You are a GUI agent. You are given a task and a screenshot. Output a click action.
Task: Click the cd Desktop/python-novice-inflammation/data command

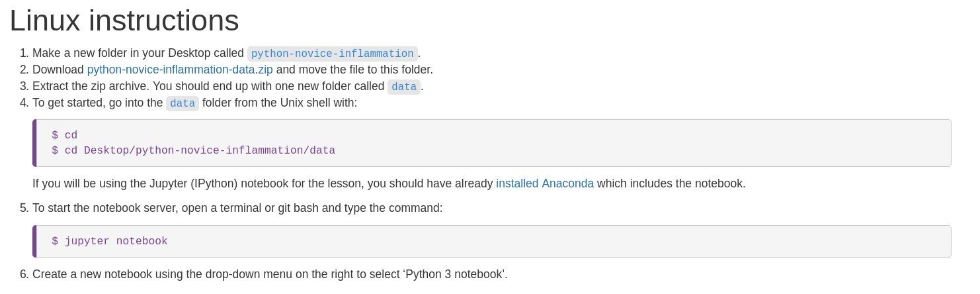point(200,150)
